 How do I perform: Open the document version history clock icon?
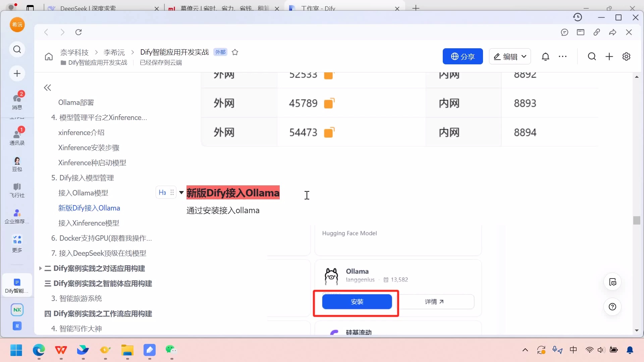pyautogui.click(x=578, y=17)
